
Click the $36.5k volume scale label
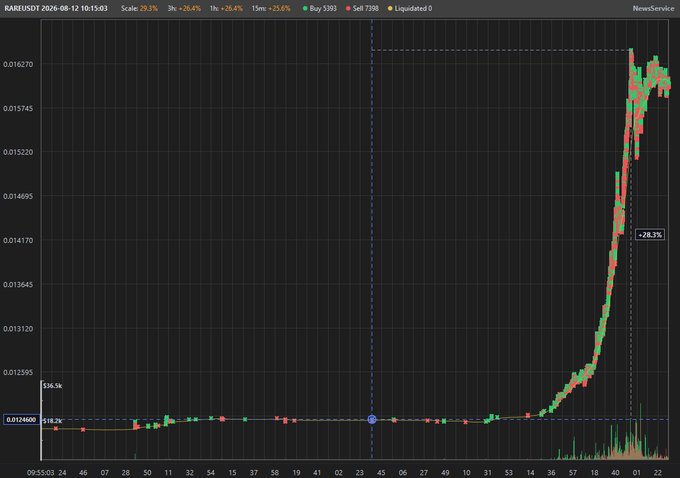tap(52, 386)
